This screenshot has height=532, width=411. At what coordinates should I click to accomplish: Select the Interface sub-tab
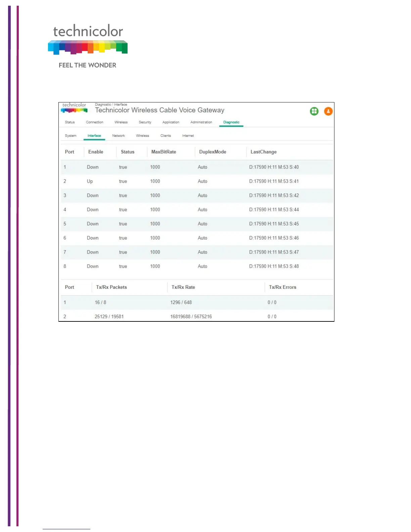point(94,136)
